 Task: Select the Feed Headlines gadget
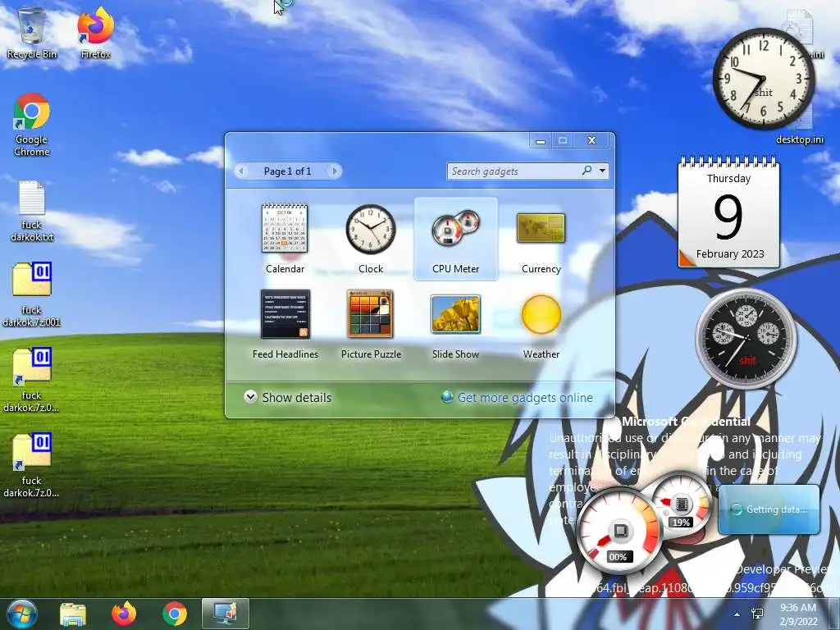[285, 325]
